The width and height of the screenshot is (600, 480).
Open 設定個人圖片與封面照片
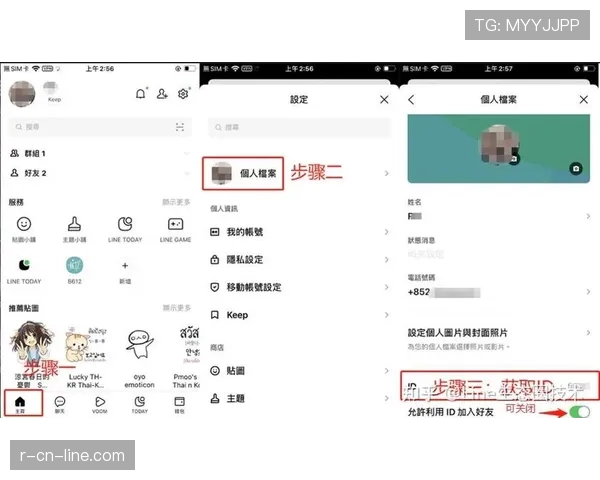499,338
